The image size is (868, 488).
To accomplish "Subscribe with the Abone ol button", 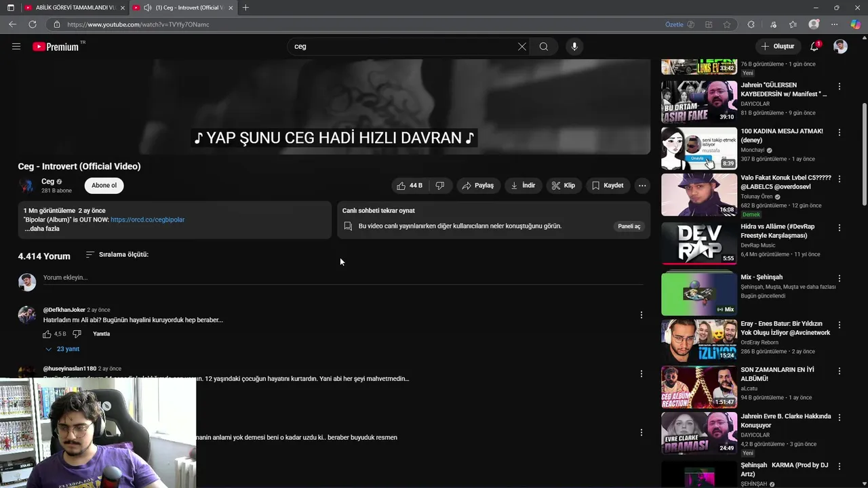I will click(104, 185).
